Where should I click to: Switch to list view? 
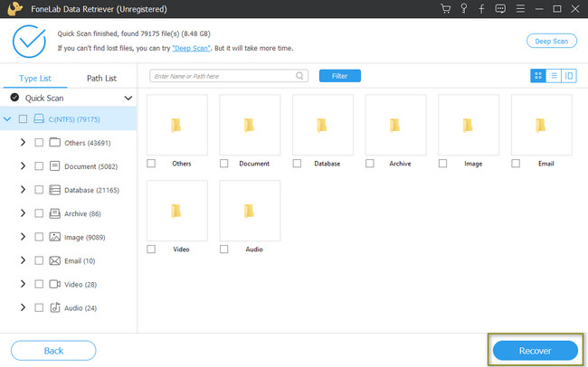pos(554,76)
